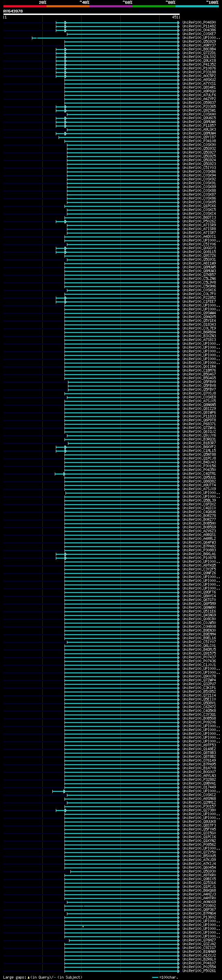Click the =100char. scale legend
The image size is (222, 980).
[x=165, y=977]
